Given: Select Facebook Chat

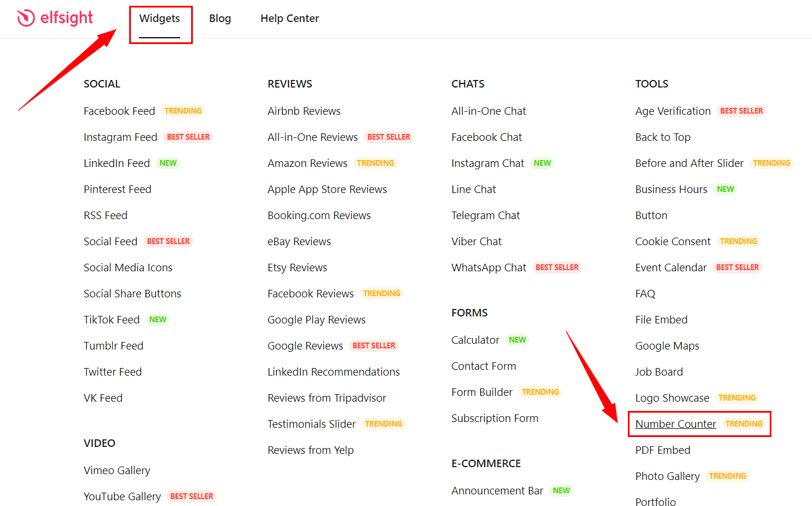Looking at the screenshot, I should pos(487,137).
